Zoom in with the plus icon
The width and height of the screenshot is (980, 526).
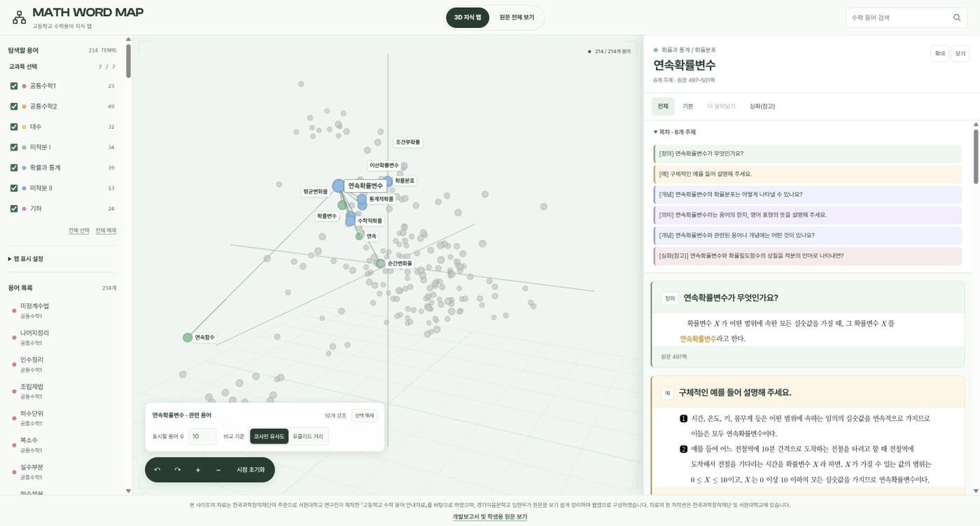point(198,469)
